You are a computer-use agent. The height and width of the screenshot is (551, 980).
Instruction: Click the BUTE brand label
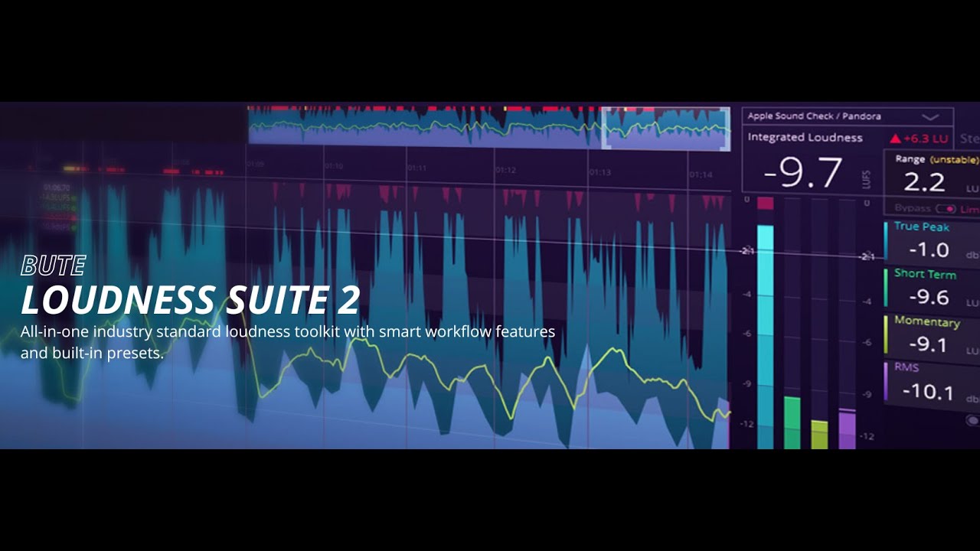(x=53, y=266)
